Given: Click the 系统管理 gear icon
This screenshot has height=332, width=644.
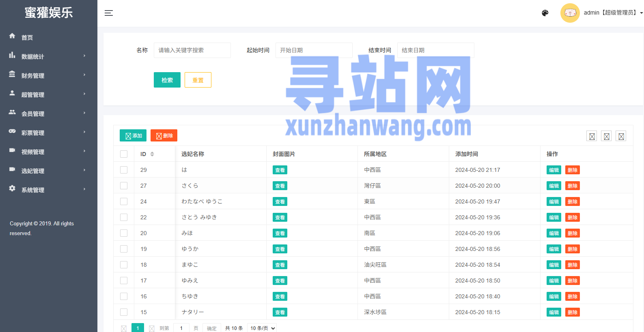Looking at the screenshot, I should point(12,188).
